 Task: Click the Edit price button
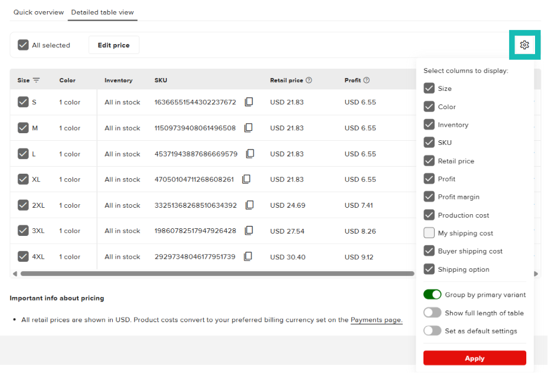pos(113,45)
